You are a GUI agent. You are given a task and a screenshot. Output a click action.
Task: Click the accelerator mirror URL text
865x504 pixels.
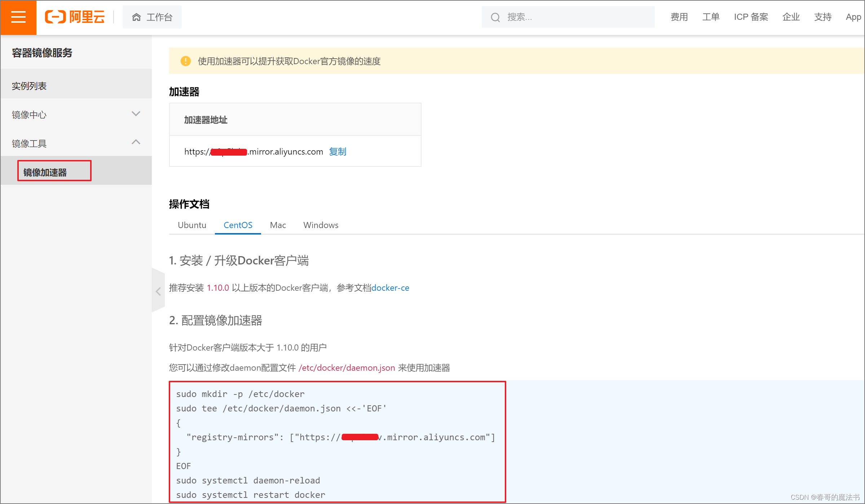pos(253,152)
